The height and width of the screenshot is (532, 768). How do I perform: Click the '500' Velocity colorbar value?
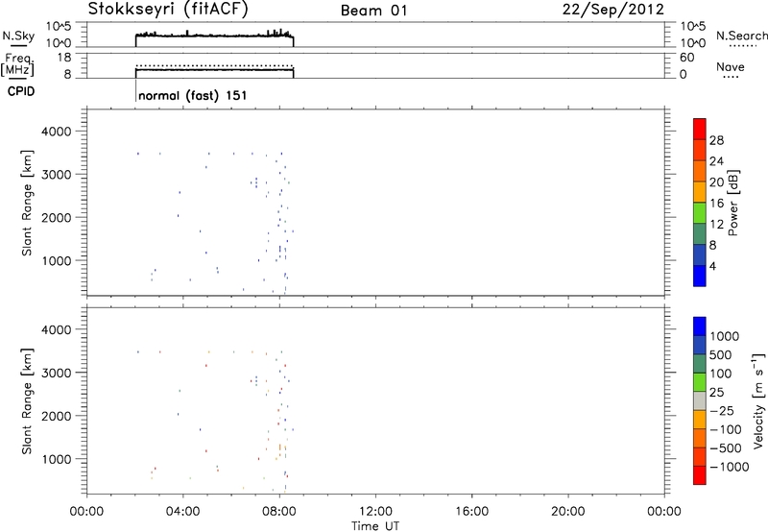point(721,355)
